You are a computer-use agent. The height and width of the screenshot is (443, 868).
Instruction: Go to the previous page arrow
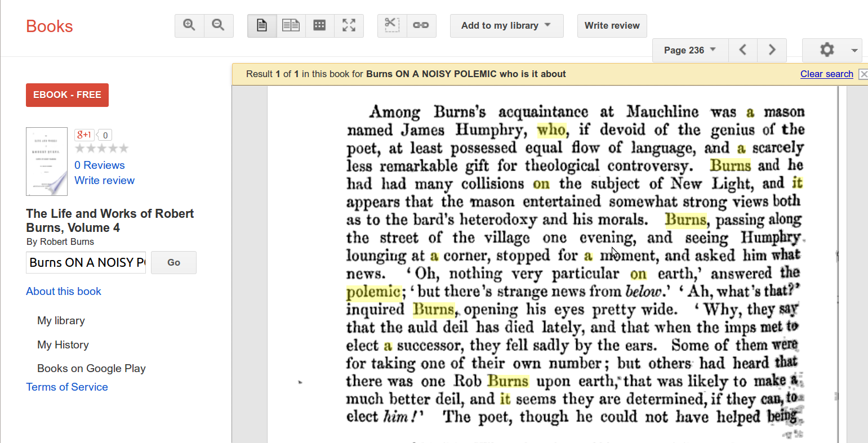(743, 50)
